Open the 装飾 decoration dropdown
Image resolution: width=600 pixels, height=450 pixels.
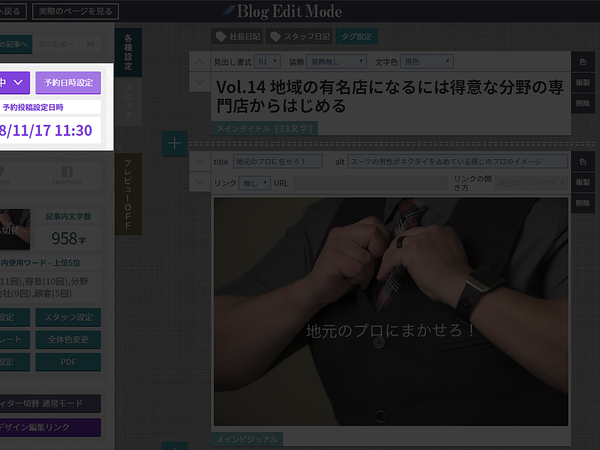click(336, 62)
